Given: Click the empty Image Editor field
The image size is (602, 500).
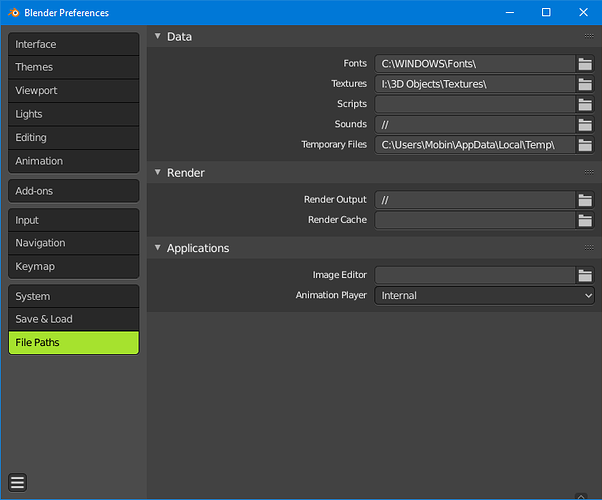Looking at the screenshot, I should (475, 275).
